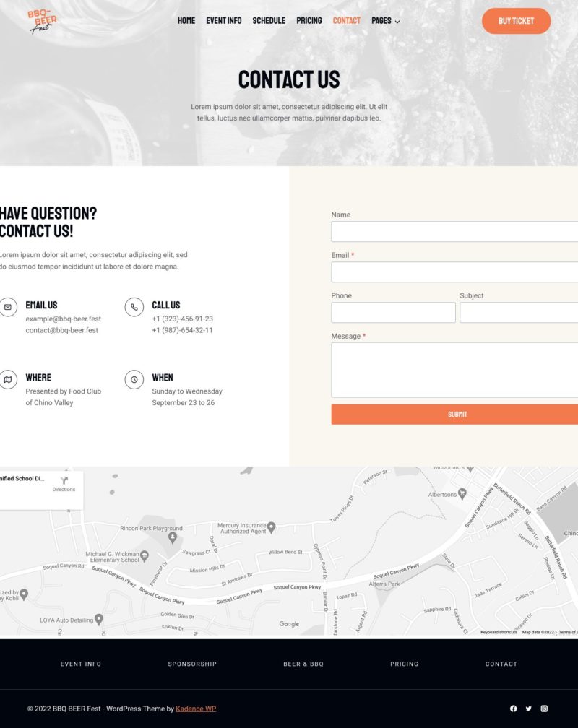Click phone number +1 (987)-654-32-11
The width and height of the screenshot is (578, 728).
point(182,330)
